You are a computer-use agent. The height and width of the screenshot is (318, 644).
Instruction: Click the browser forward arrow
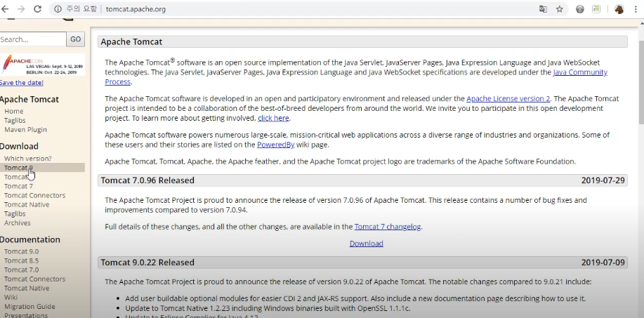[21, 9]
